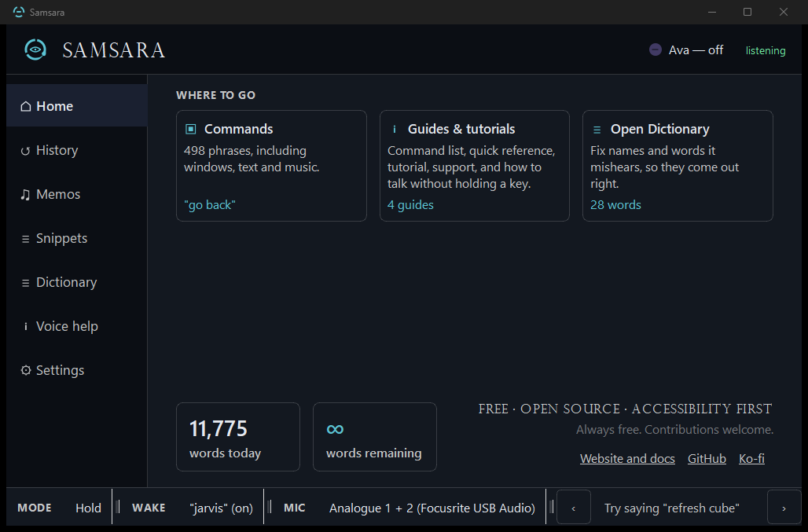This screenshot has width=808, height=532.
Task: Click FREE · OPEN SOURCE · ACCESSIBILITY FIRST text
Action: click(625, 409)
